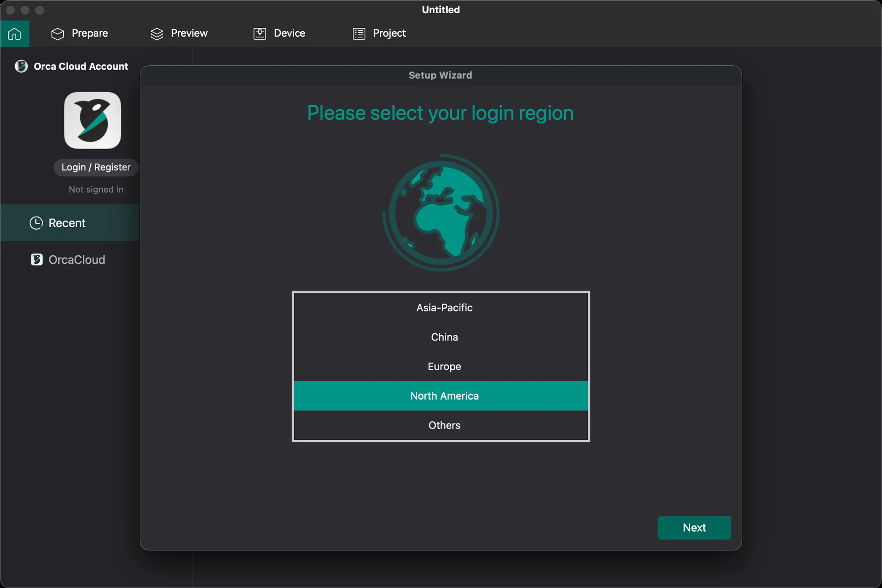
Task: Open the Prepare tab
Action: 79,34
